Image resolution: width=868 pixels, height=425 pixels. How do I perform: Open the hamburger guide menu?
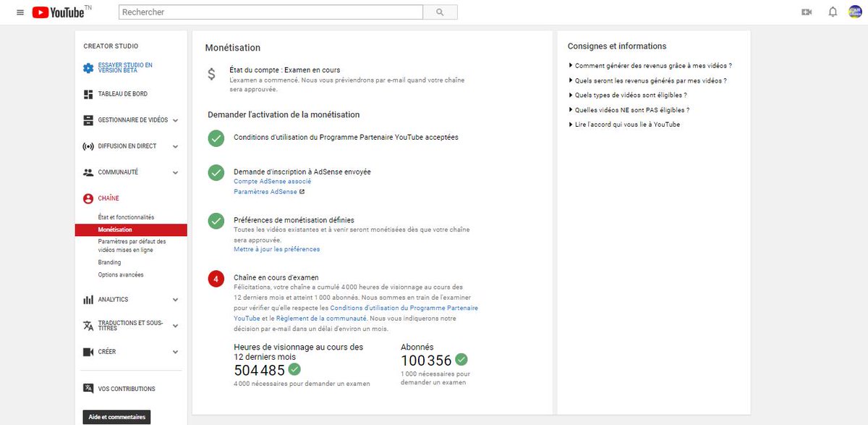tap(20, 12)
